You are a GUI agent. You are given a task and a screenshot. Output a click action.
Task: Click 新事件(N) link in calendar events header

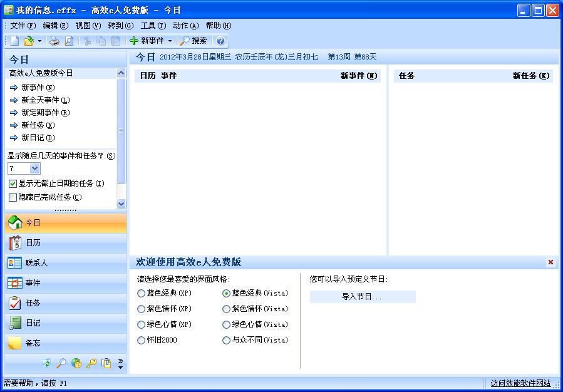pyautogui.click(x=359, y=76)
